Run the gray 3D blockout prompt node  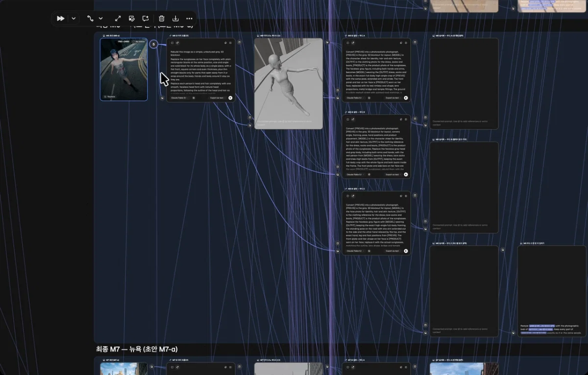(x=230, y=98)
